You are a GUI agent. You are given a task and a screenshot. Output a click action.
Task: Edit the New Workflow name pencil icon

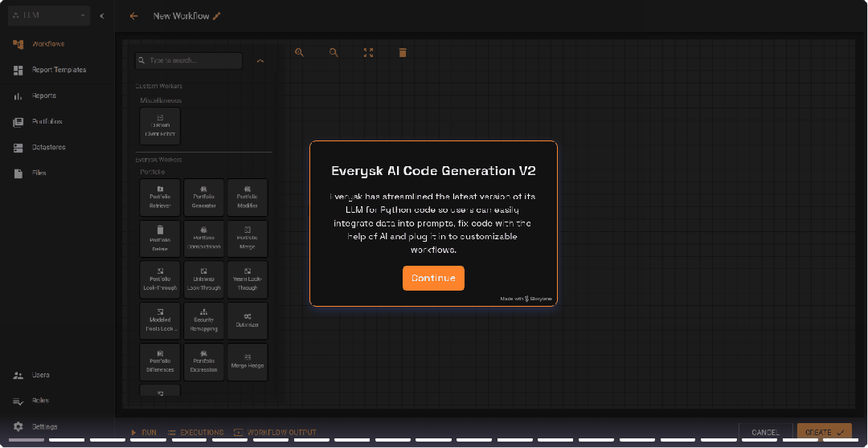[217, 16]
